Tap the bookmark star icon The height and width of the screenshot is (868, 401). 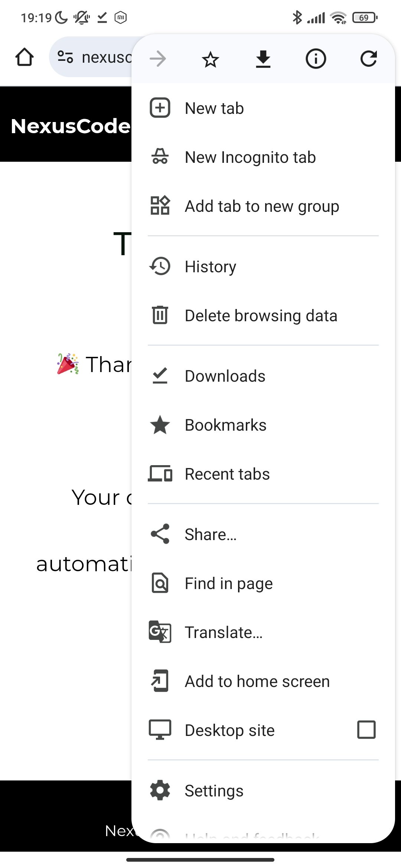tap(211, 59)
